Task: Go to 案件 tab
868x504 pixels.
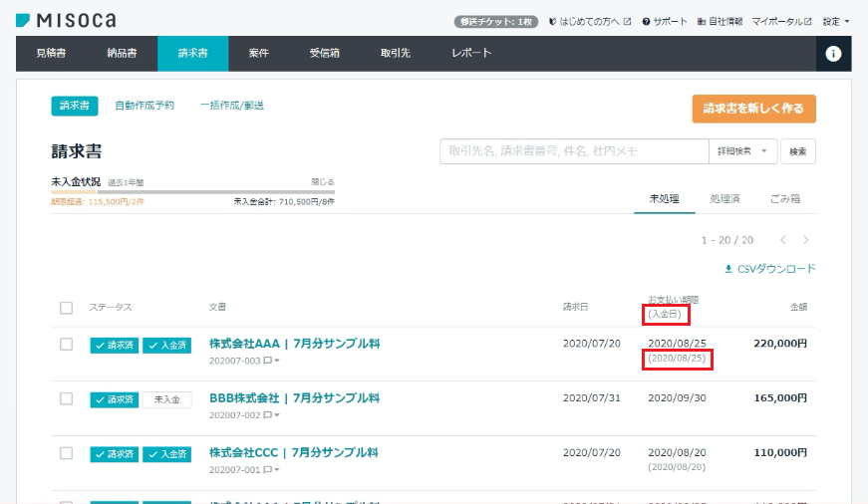Action: (258, 53)
